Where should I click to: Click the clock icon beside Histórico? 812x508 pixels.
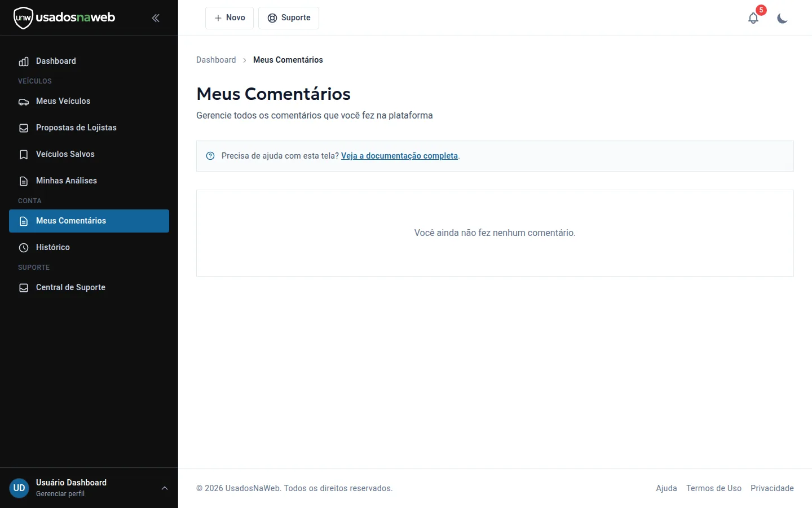(24, 248)
